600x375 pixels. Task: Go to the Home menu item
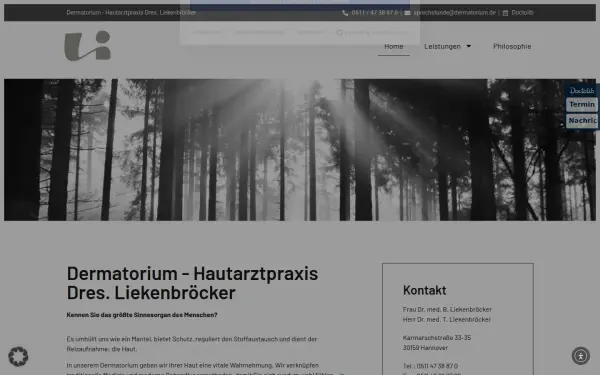pyautogui.click(x=393, y=46)
